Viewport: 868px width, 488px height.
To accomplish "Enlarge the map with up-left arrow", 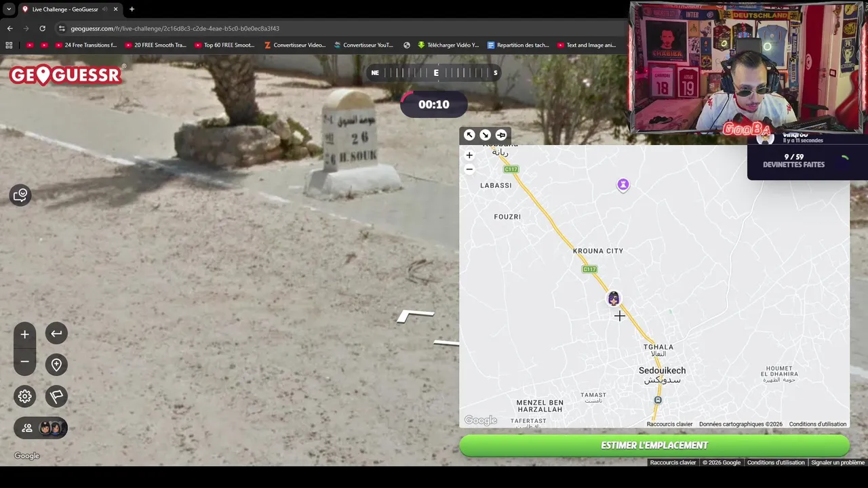I will coord(469,135).
